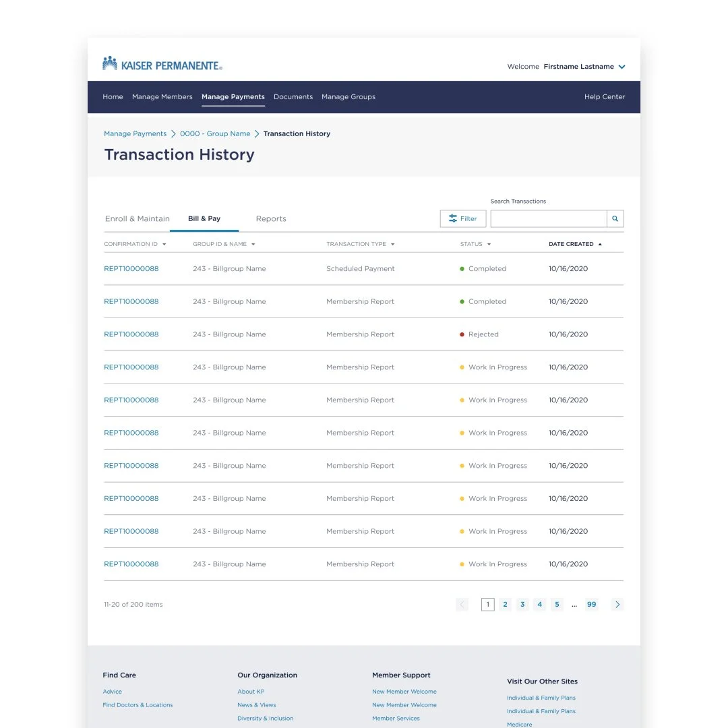Go to page 2 in pagination
728x728 pixels.
tap(505, 605)
